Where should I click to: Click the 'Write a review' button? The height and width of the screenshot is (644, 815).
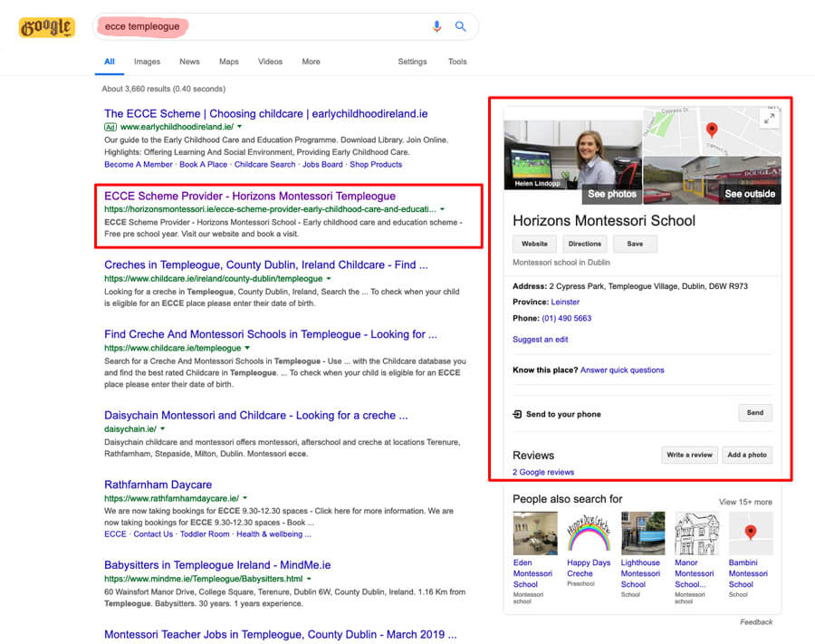pyautogui.click(x=690, y=455)
